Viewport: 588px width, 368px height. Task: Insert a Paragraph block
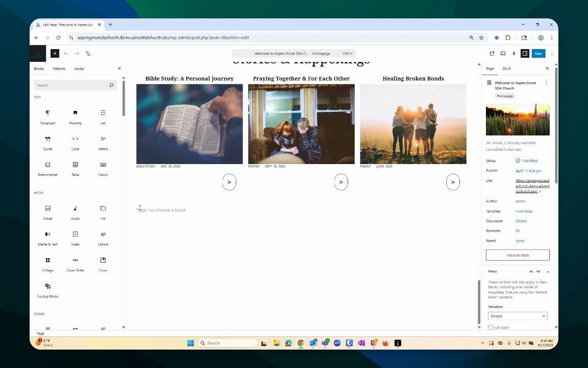click(47, 116)
